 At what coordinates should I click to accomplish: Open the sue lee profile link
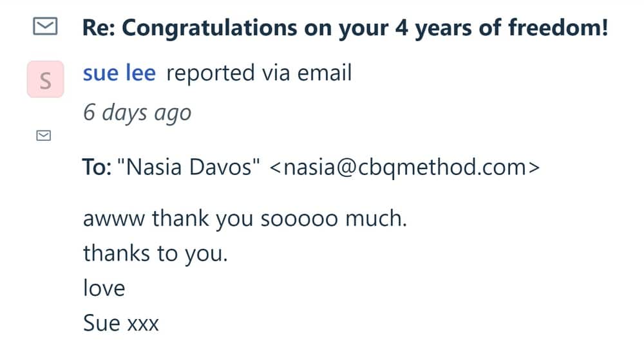click(x=119, y=73)
